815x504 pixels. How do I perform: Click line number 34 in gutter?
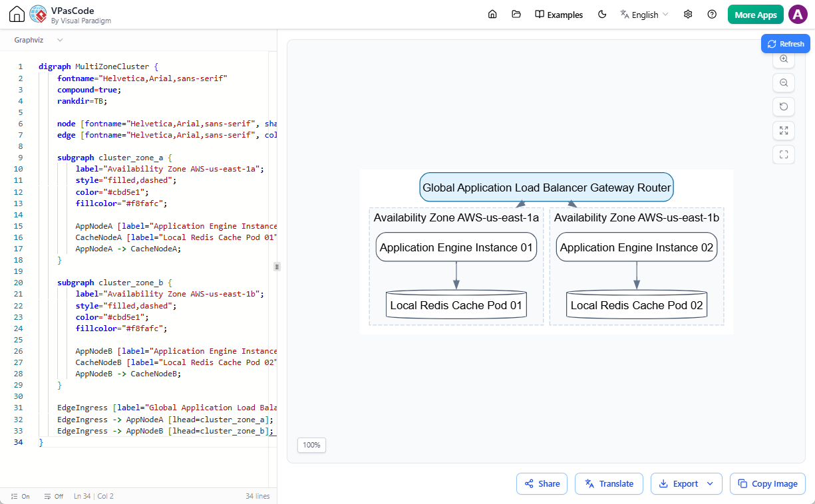coord(18,442)
